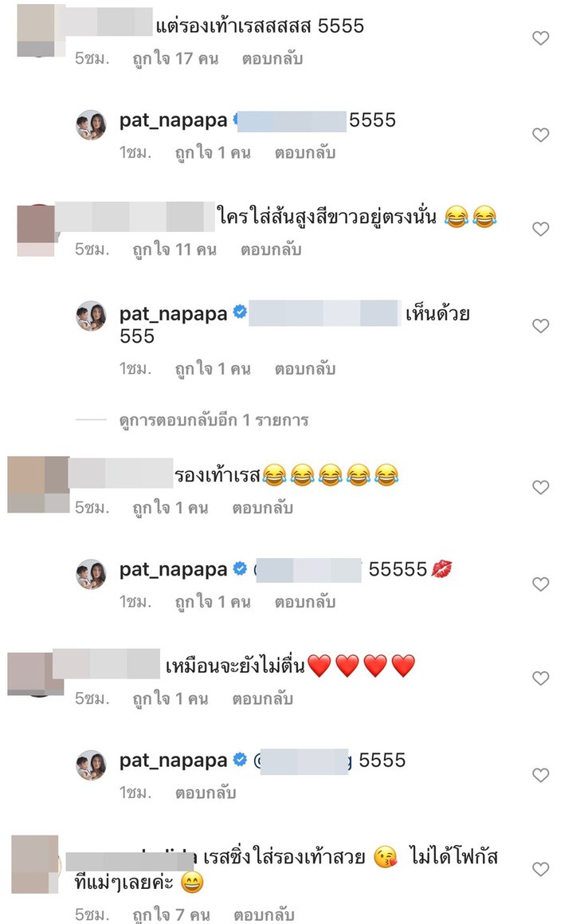This screenshot has height=924, width=580.
Task: Heart pat_napapa reply with kiss lips emoji
Action: (540, 584)
